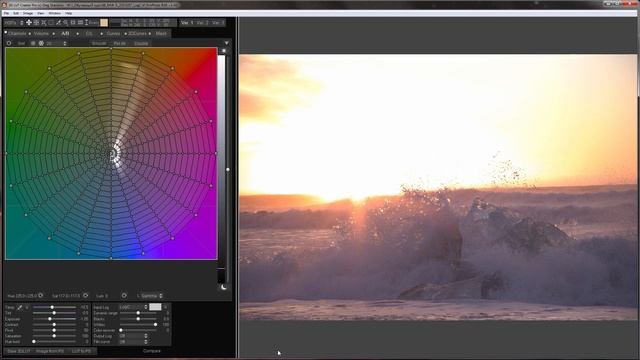Toggle the small box next to Temp eyedropper

point(27,307)
